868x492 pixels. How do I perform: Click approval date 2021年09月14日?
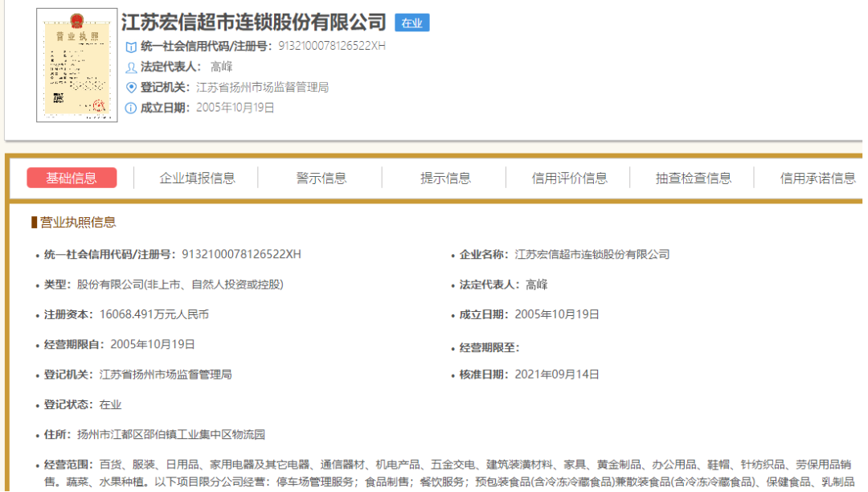pos(557,374)
